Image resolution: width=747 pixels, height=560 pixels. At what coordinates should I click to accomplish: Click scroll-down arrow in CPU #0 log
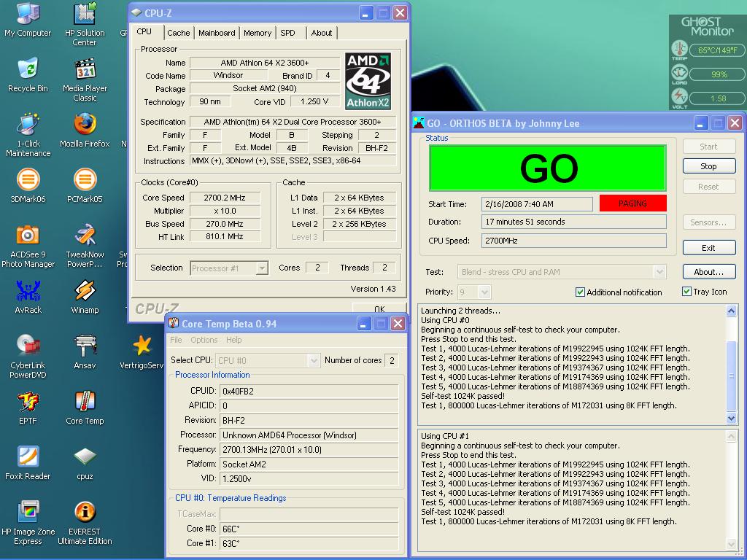tap(731, 418)
